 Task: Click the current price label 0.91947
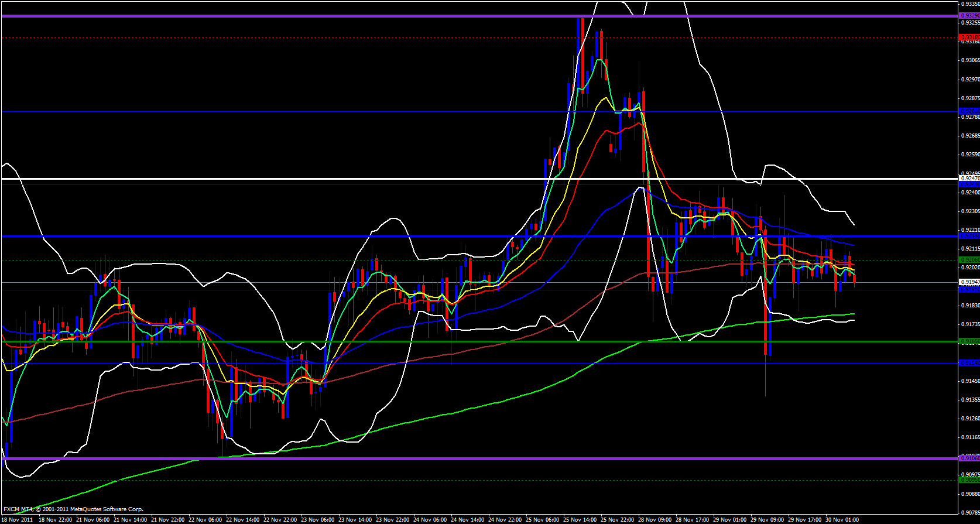tap(969, 282)
